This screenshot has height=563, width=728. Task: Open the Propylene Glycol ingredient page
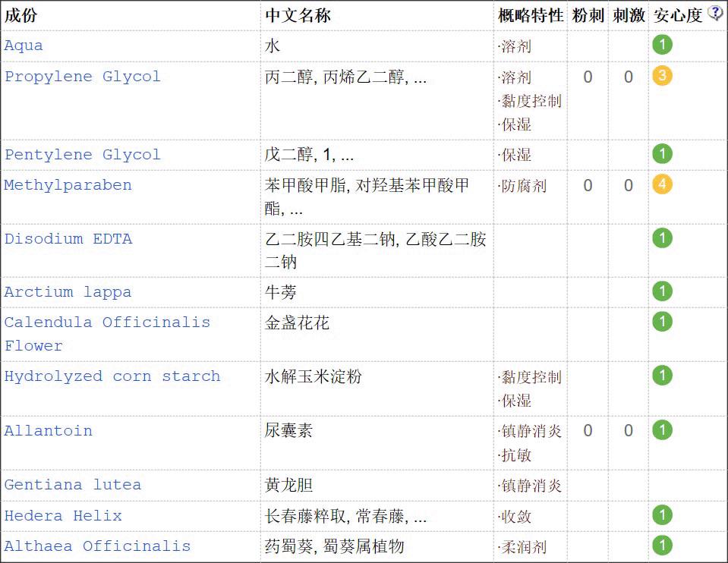coord(82,77)
